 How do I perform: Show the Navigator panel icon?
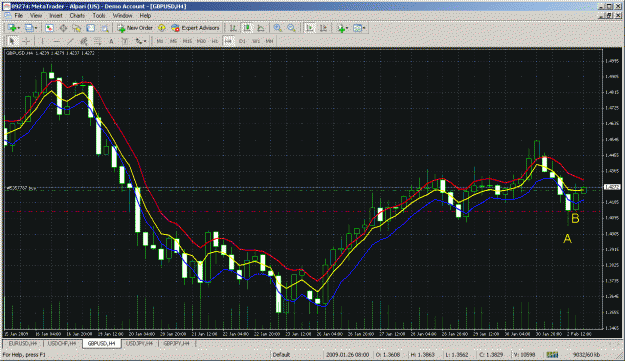77,28
